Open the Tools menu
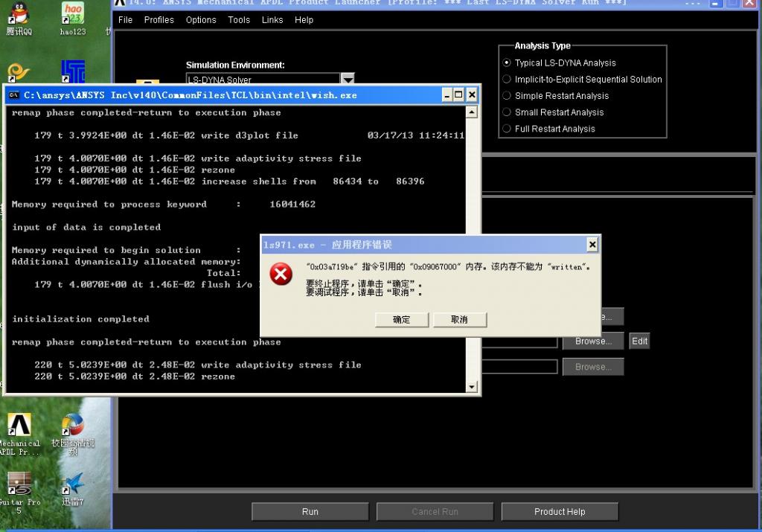Viewport: 762px width, 532px height. [x=239, y=20]
